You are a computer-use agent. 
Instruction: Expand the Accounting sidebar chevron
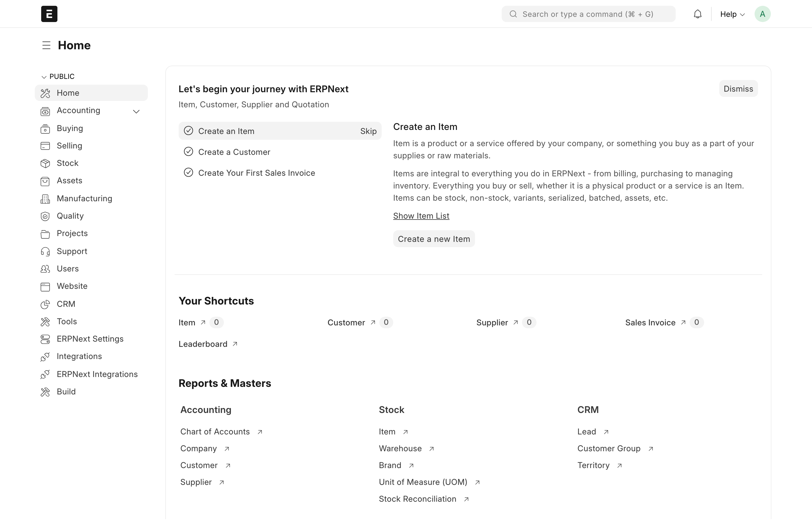coord(136,112)
